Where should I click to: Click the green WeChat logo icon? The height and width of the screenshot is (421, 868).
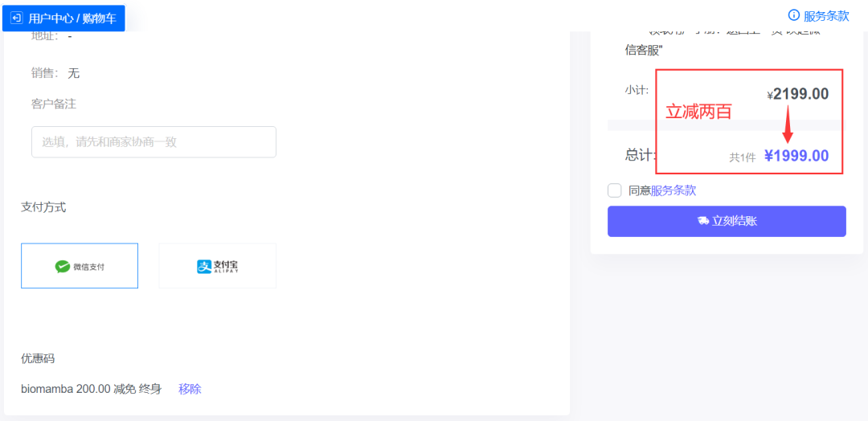[x=62, y=267]
